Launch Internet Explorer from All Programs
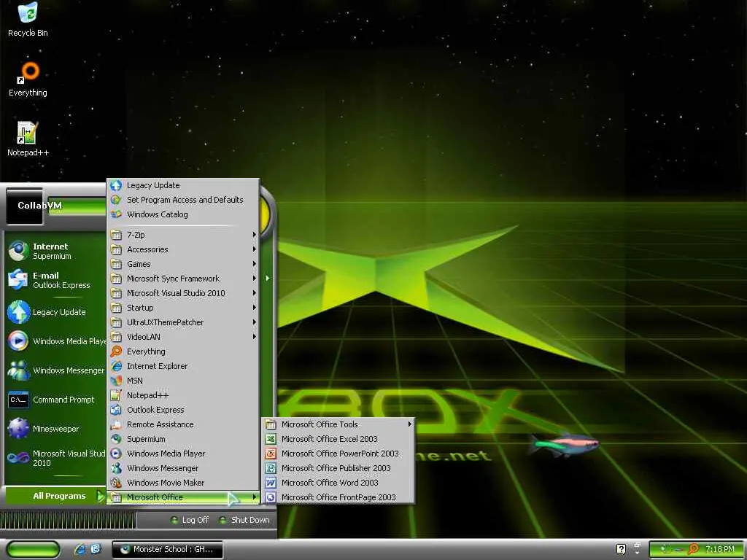The width and height of the screenshot is (747, 560). [183, 366]
